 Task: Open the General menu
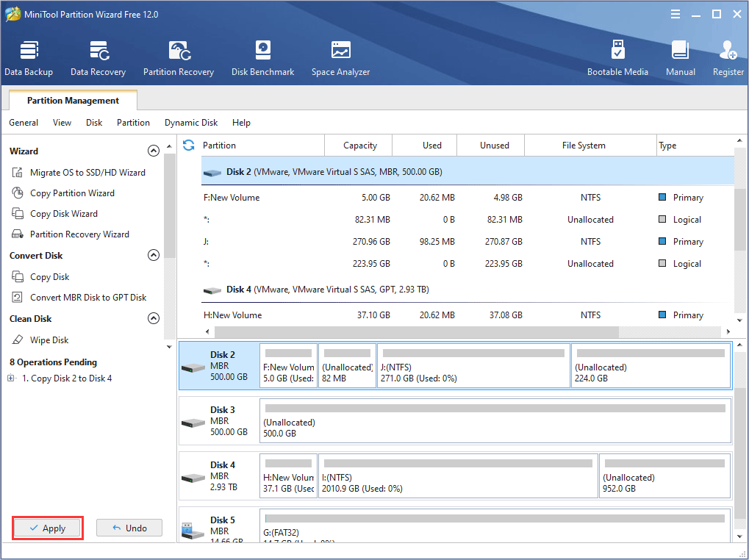24,123
